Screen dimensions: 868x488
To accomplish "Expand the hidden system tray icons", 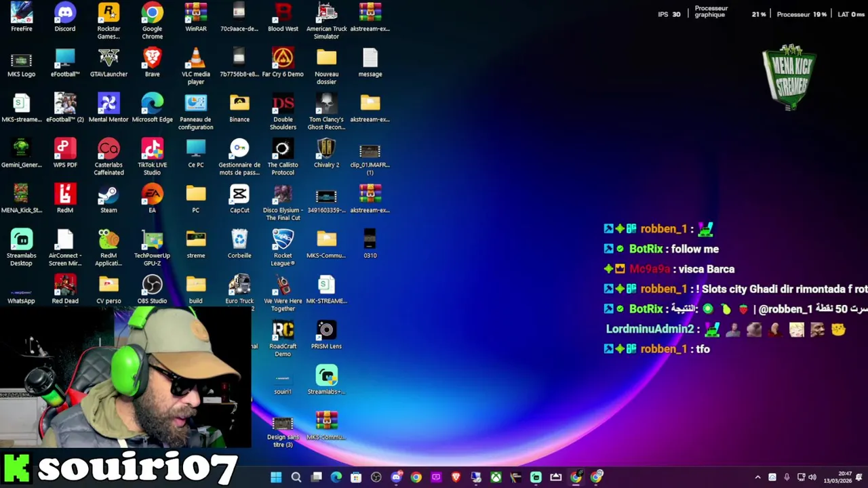I will point(757,477).
